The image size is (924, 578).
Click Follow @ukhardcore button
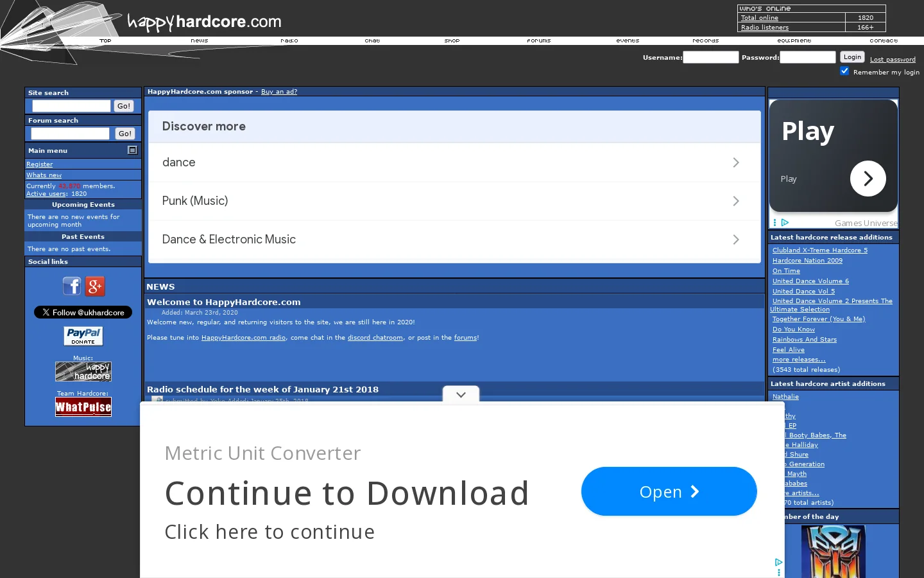pyautogui.click(x=83, y=312)
